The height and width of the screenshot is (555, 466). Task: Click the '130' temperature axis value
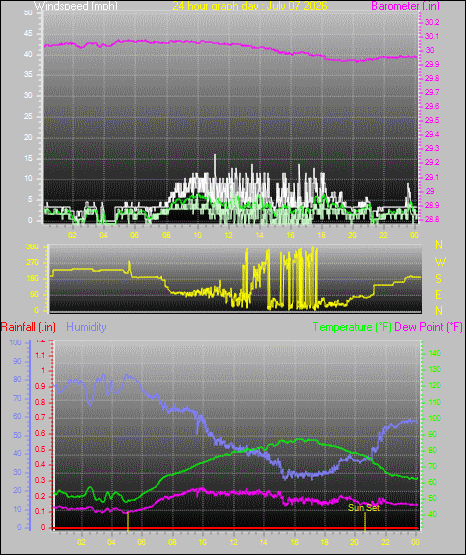point(434,369)
